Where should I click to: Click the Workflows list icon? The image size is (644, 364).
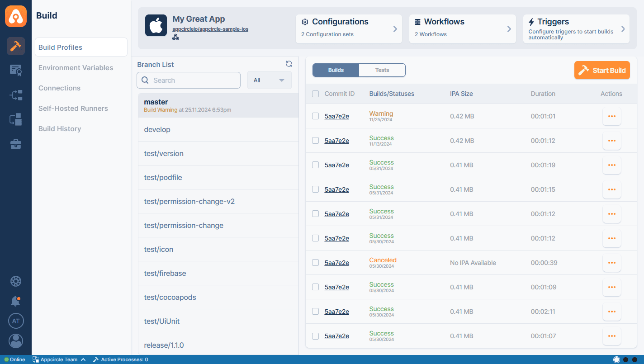pyautogui.click(x=418, y=22)
